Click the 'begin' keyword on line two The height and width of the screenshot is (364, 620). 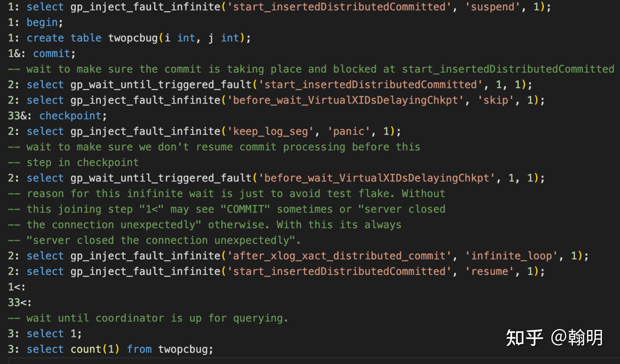(42, 23)
